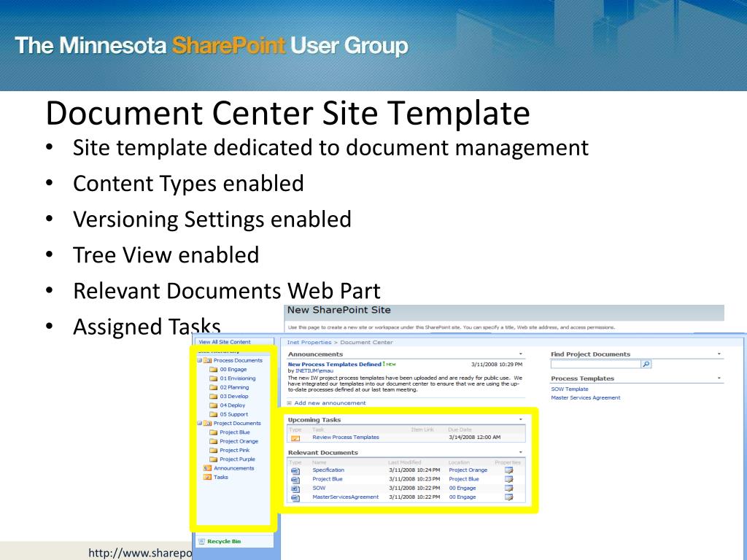Open Announcements web part menu arrow
This screenshot has height=560, width=747.
(521, 354)
